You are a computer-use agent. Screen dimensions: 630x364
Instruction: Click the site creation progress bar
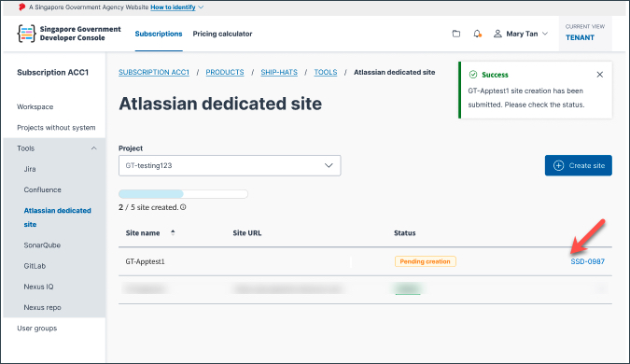point(183,194)
